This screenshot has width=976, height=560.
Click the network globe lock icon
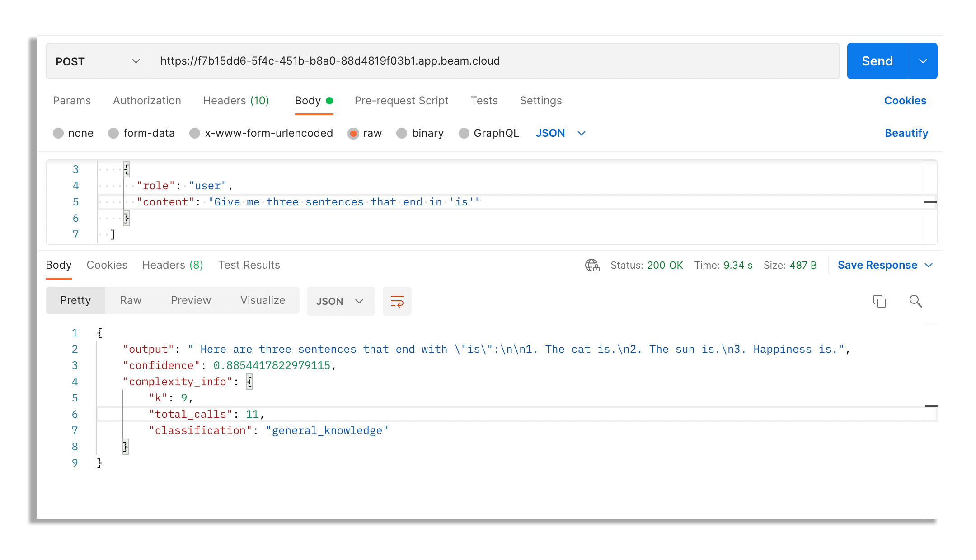tap(592, 265)
